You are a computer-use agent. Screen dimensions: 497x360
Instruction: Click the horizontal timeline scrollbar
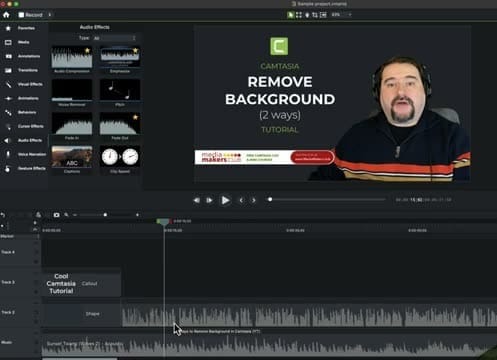tap(79, 359)
